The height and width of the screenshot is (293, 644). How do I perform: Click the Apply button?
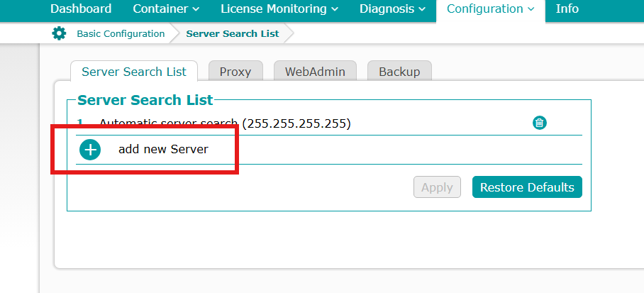(x=437, y=187)
